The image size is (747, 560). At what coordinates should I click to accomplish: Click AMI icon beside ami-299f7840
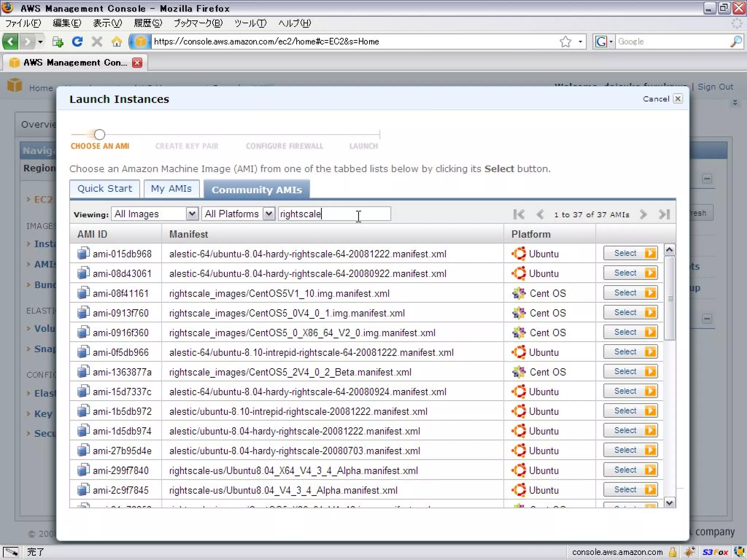click(x=83, y=470)
